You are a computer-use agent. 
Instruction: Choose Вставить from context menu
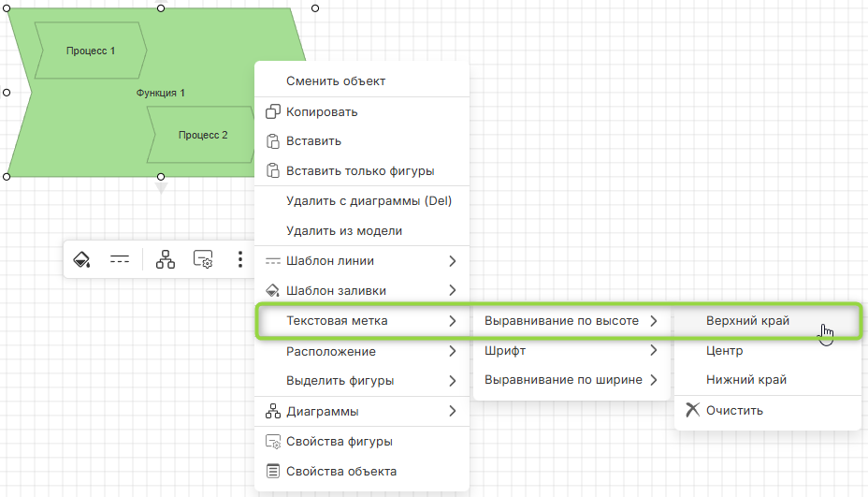coord(313,141)
